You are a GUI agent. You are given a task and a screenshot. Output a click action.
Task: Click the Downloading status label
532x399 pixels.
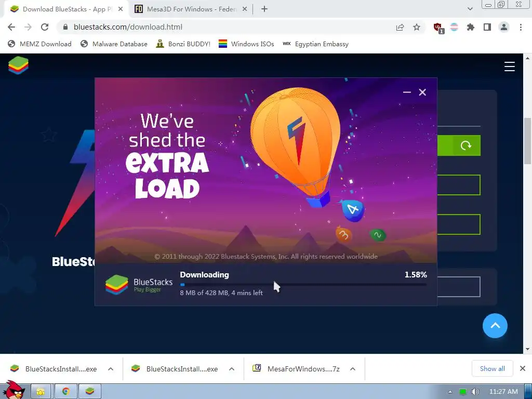click(204, 275)
